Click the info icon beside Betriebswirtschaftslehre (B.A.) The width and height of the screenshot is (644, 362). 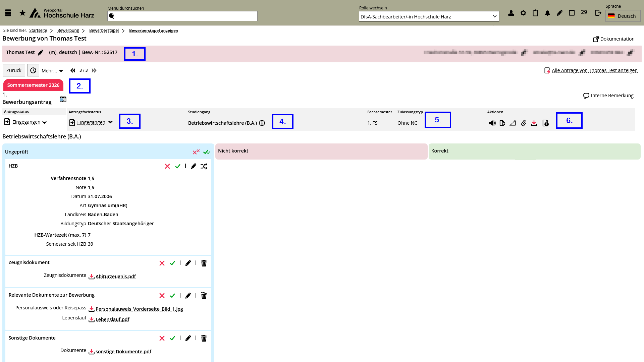click(x=262, y=123)
